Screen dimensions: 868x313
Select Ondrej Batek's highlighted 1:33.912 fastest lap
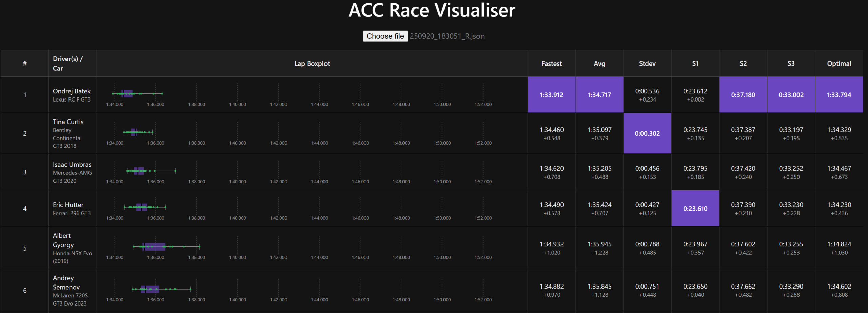pos(551,95)
